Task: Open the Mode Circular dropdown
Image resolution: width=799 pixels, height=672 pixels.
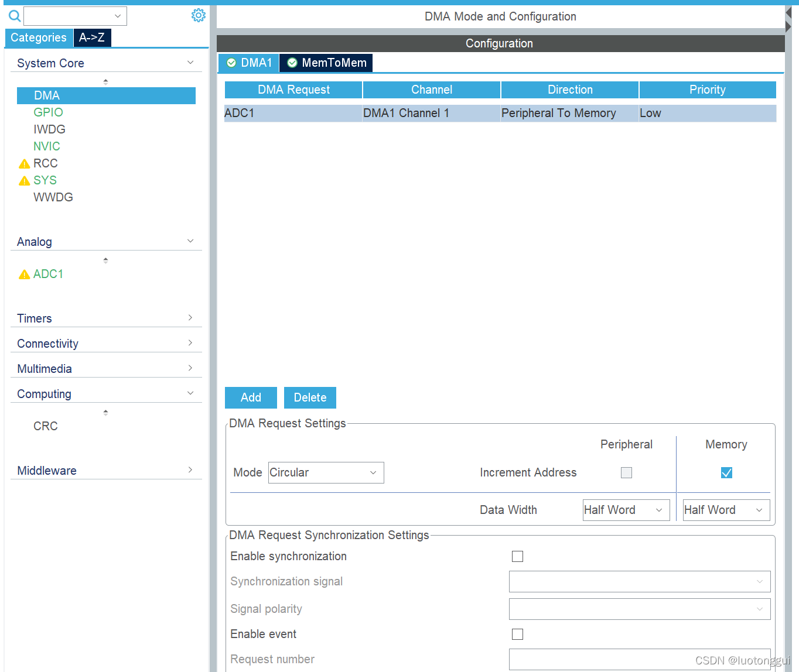Action: (x=326, y=472)
